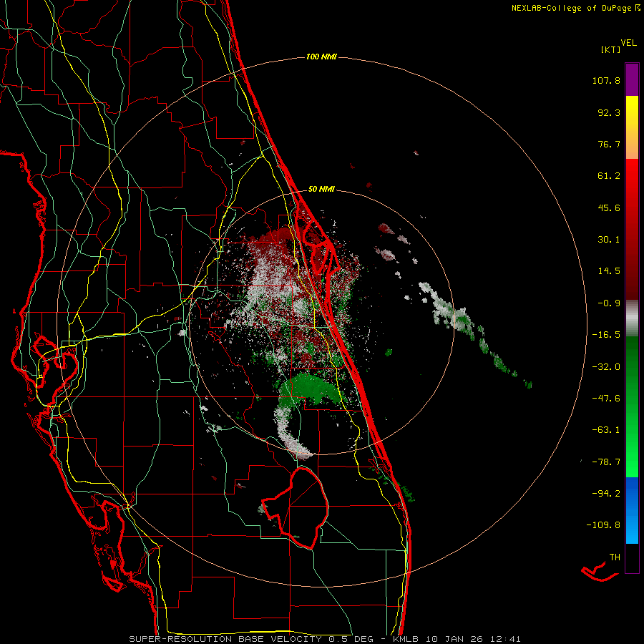
Task: Select the -16.5 legend value
Action: pos(606,335)
